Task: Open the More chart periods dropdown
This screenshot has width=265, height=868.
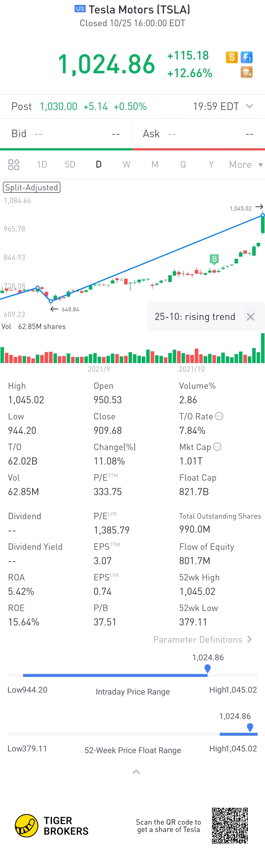Action: click(x=245, y=164)
